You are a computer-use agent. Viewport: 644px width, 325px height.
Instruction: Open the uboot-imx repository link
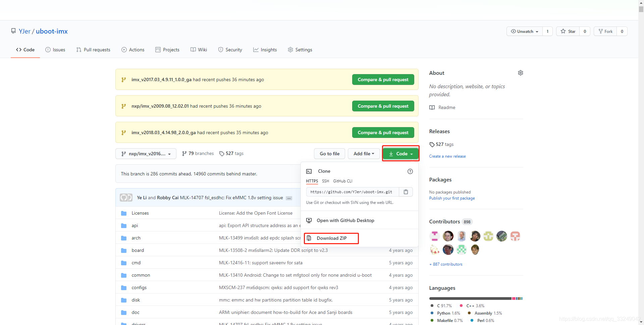(x=52, y=31)
